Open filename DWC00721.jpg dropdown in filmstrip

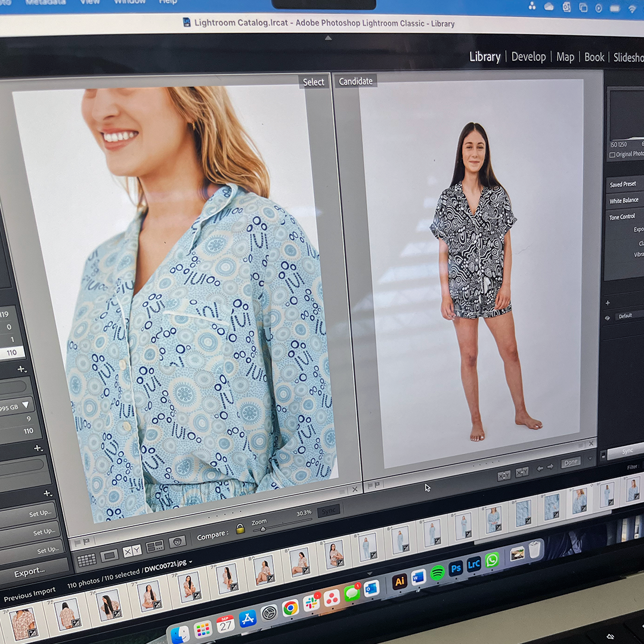click(191, 562)
